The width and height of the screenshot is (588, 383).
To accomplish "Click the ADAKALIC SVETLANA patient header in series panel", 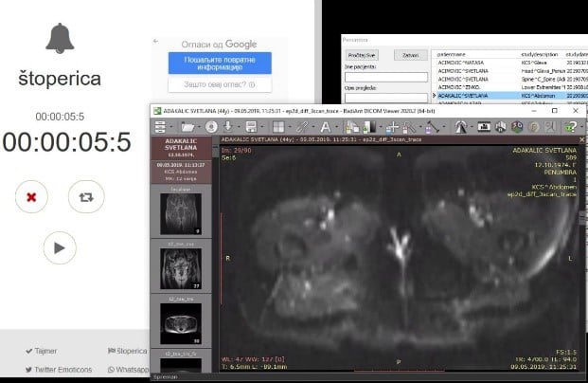I will (181, 148).
